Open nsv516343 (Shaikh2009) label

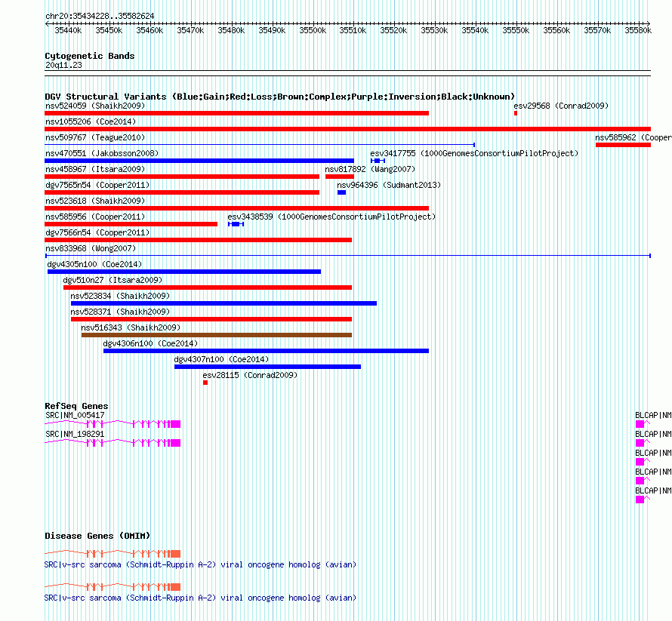pos(131,327)
